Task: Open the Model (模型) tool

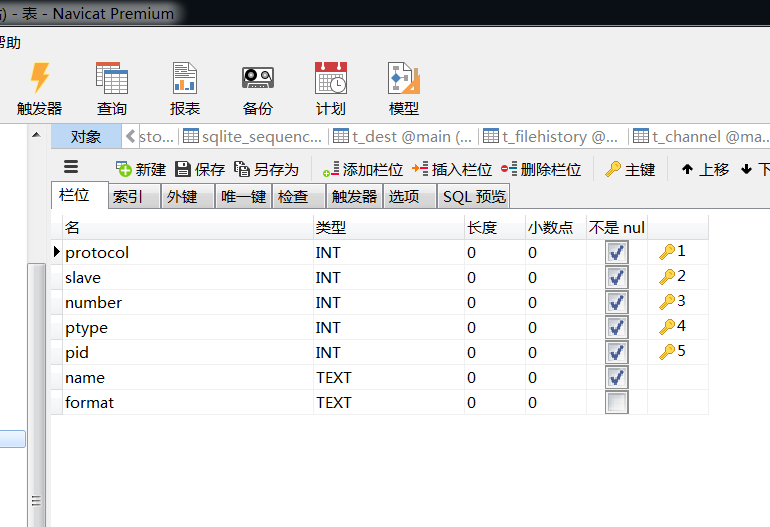Action: point(404,88)
